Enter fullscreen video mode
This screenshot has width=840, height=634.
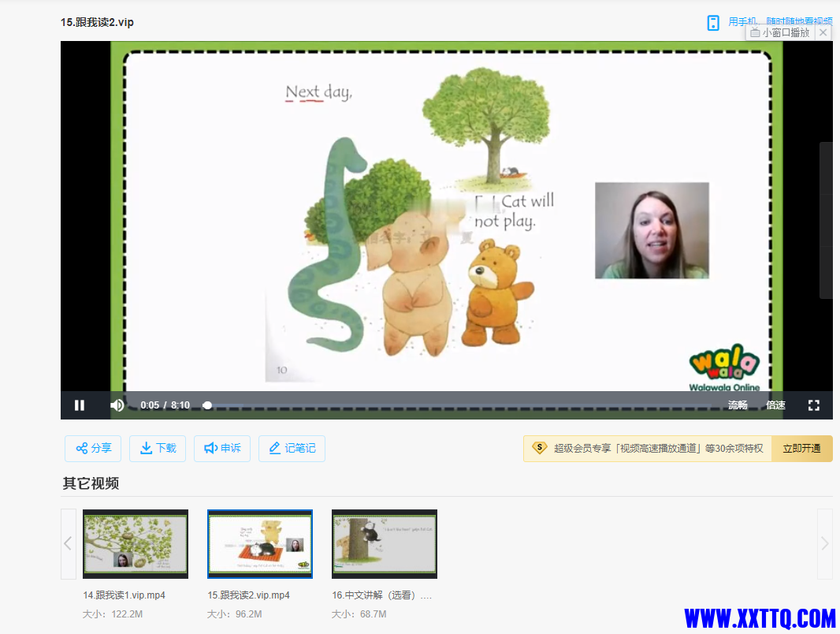pos(814,405)
